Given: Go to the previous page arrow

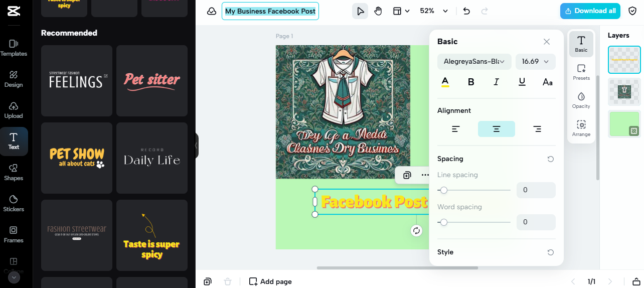Looking at the screenshot, I should [x=573, y=281].
